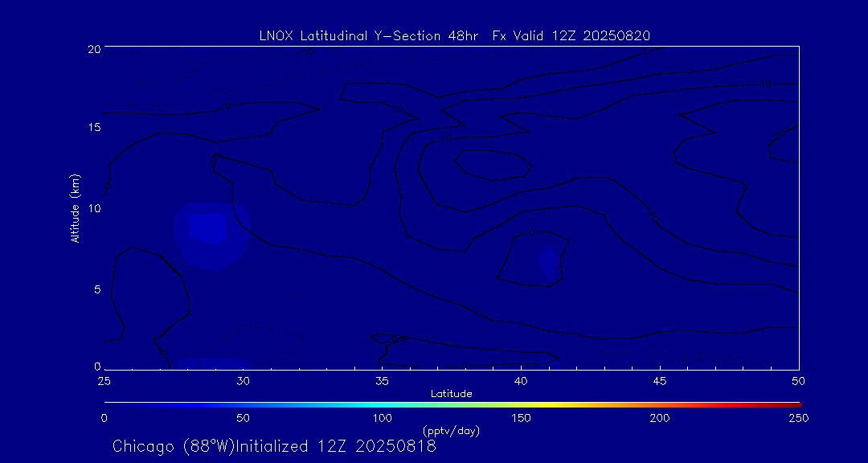Click the 35 tick label on latitude axis
Screen dimensions: 868x463
pos(382,380)
